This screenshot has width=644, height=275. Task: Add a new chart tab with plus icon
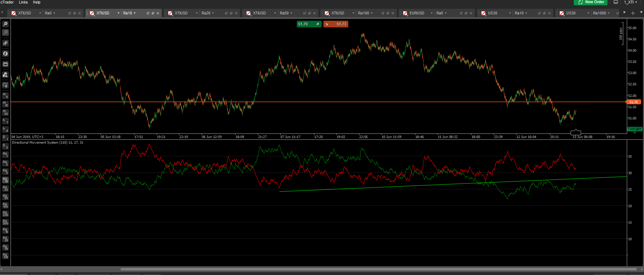(x=633, y=13)
